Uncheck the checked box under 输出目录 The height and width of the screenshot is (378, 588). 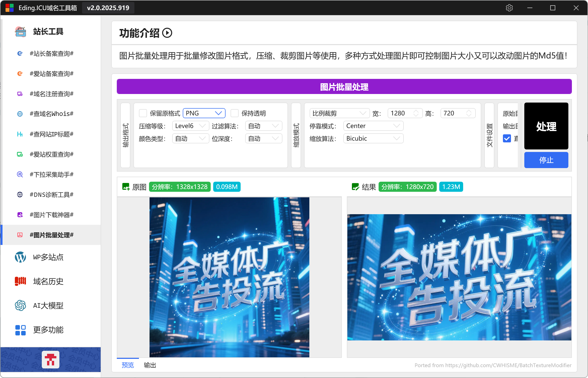point(507,138)
